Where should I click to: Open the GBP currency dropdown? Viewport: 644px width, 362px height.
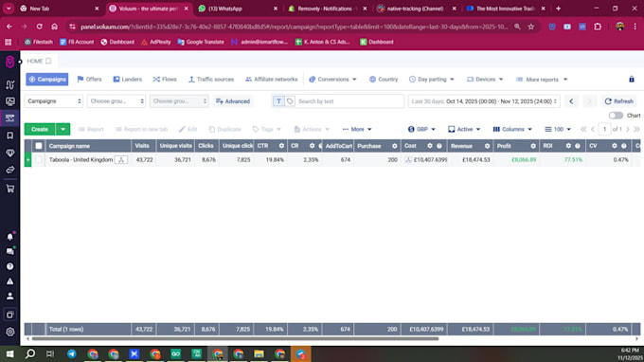click(421, 129)
